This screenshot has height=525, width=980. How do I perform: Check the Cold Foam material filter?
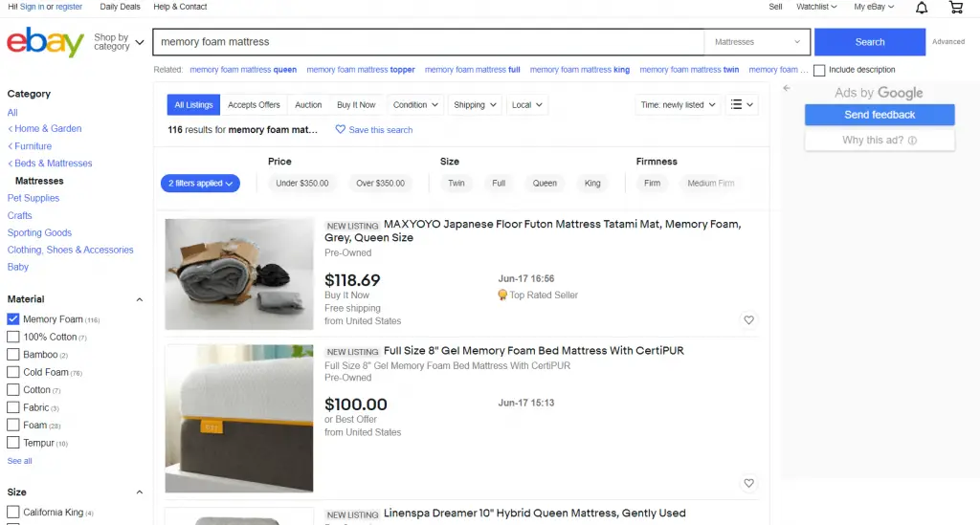pos(13,372)
